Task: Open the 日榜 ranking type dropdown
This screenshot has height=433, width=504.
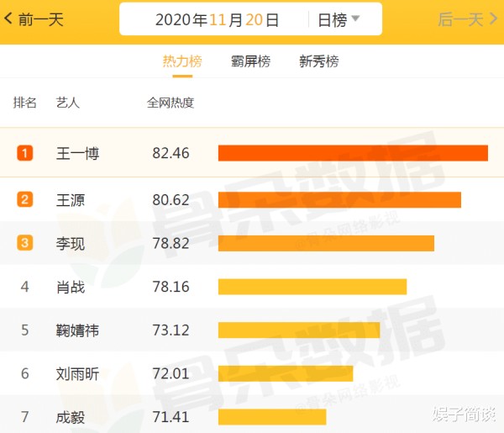Action: 339,19
